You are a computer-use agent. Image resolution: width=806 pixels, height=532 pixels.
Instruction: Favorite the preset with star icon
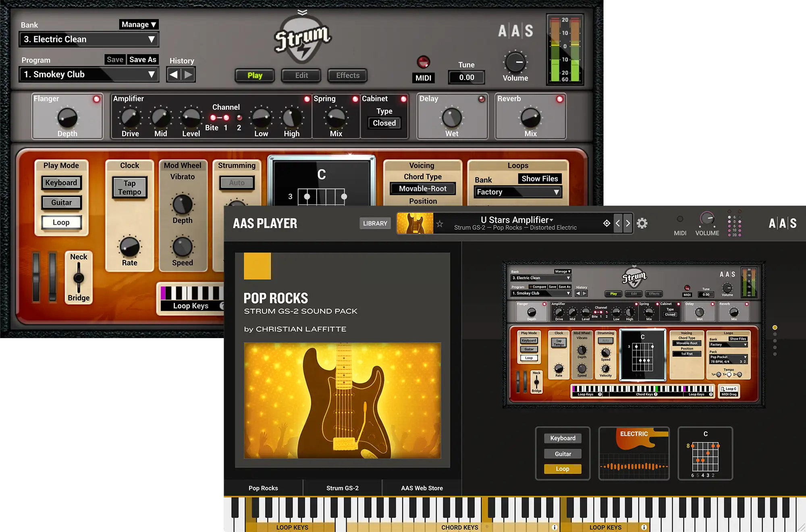(440, 224)
